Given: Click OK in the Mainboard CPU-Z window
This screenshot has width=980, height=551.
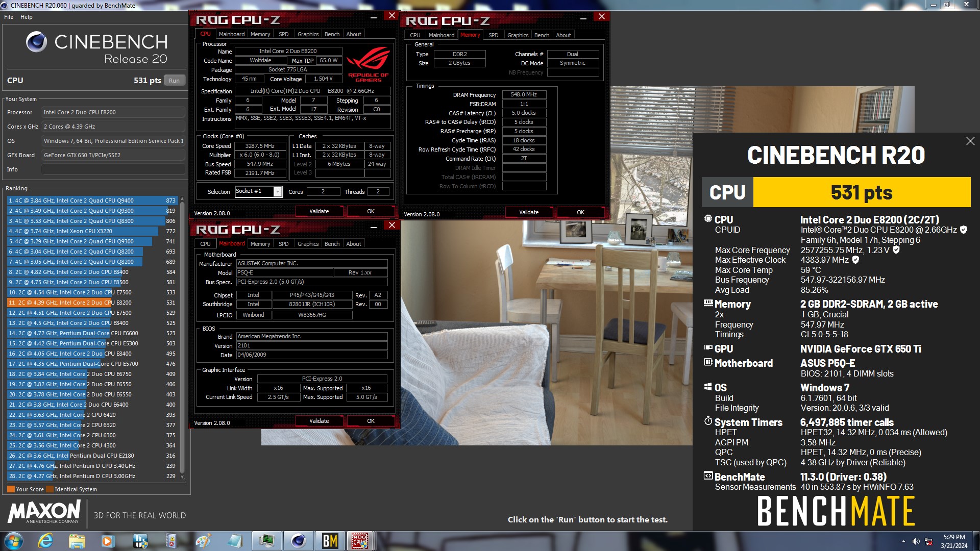Looking at the screenshot, I should tap(371, 421).
